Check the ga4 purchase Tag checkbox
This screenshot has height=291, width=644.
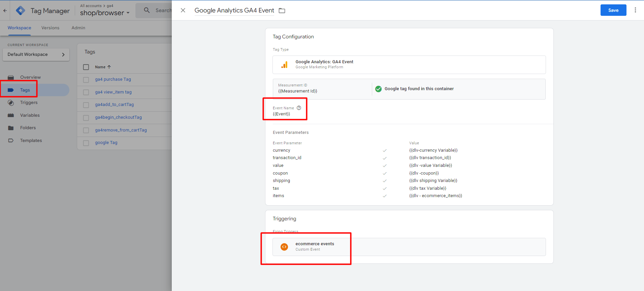(86, 80)
